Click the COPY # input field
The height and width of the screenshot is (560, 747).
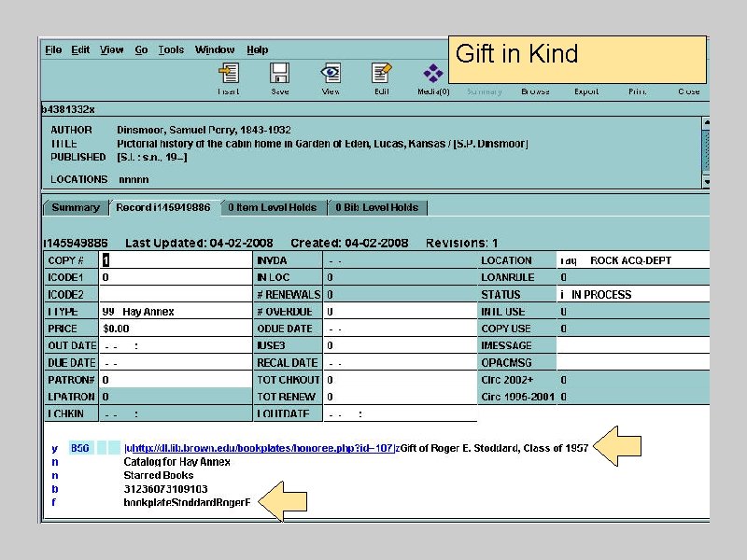[x=176, y=260]
